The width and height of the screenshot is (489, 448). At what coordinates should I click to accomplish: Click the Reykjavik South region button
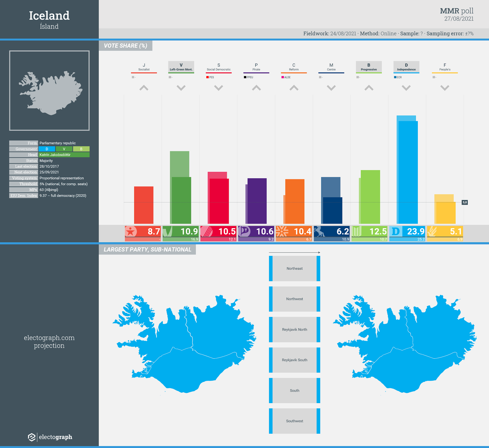point(294,360)
